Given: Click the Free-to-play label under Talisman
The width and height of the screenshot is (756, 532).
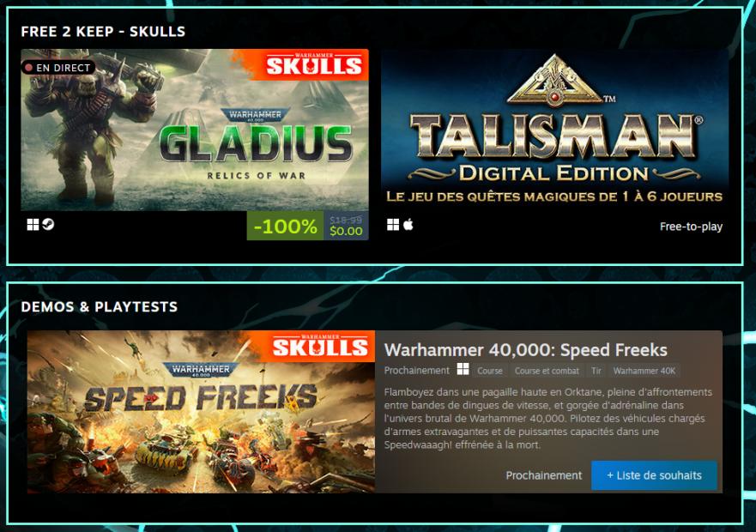Looking at the screenshot, I should click(x=691, y=227).
